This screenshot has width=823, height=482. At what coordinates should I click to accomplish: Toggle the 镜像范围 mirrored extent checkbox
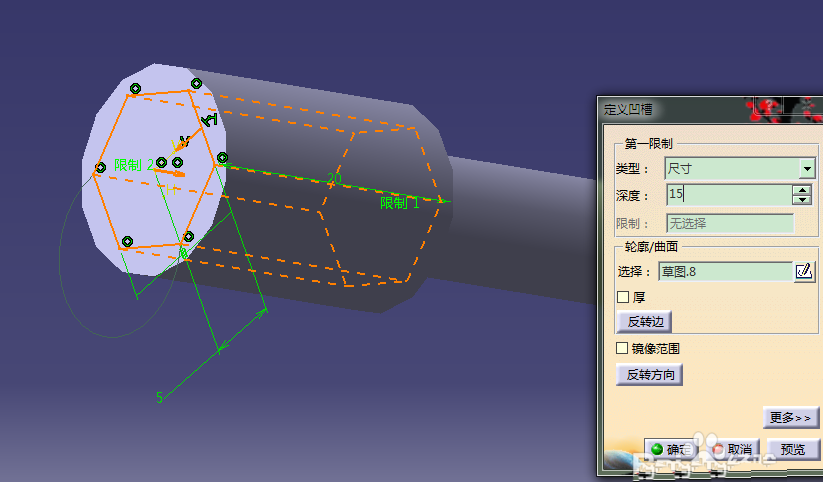(x=622, y=348)
